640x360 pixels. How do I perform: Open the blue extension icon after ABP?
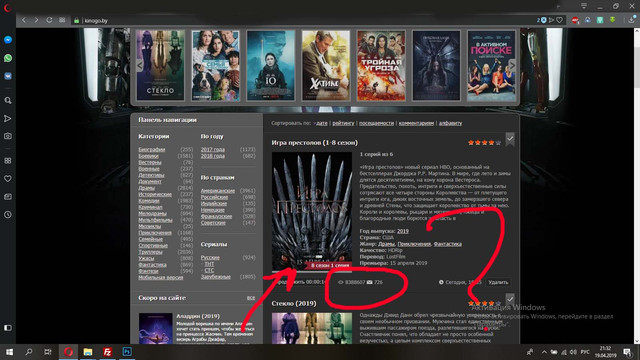(x=588, y=20)
